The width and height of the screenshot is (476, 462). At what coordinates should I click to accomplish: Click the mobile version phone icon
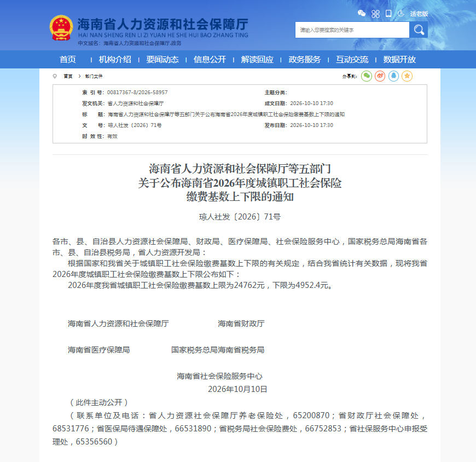[388, 13]
